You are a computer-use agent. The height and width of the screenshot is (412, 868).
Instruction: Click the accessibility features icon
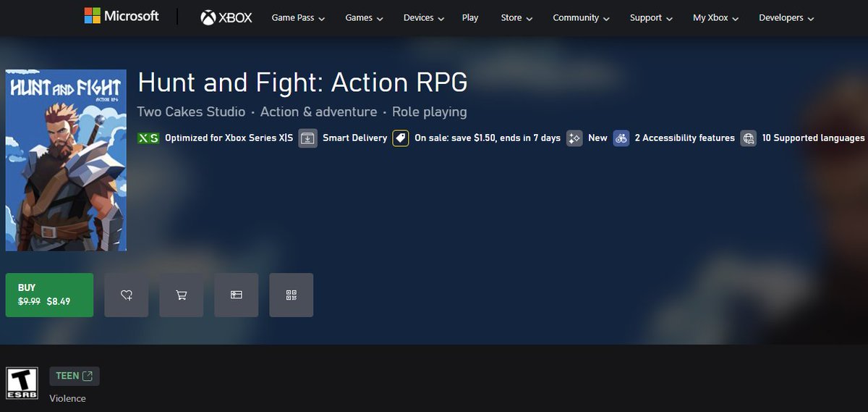click(x=621, y=138)
